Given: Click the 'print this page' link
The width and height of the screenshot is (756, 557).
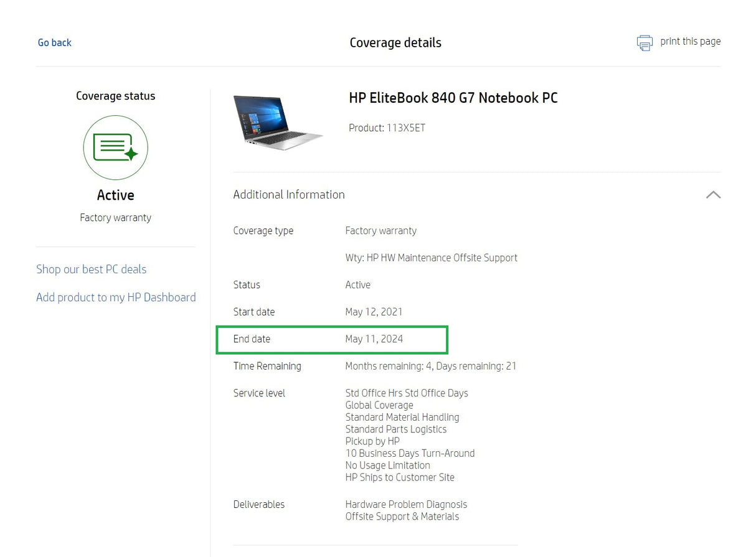Looking at the screenshot, I should [x=690, y=42].
